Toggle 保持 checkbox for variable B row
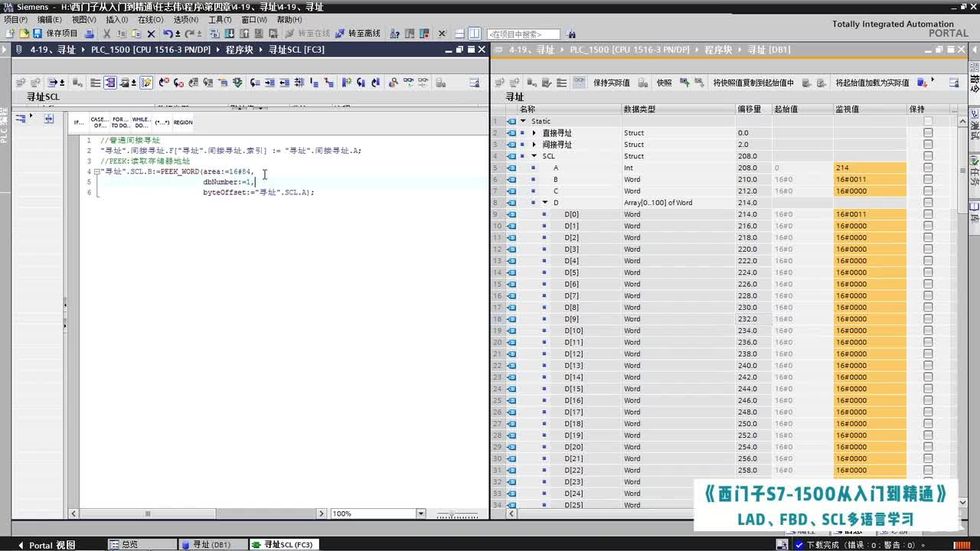 928,179
